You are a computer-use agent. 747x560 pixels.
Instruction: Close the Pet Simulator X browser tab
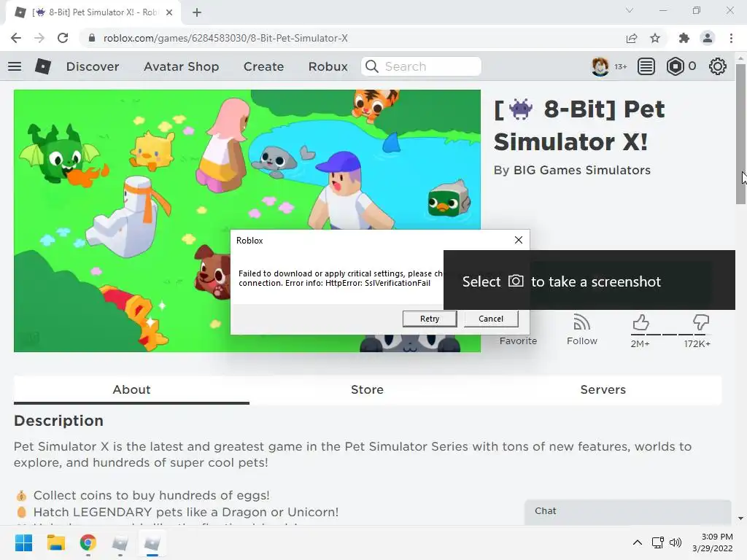coord(169,12)
